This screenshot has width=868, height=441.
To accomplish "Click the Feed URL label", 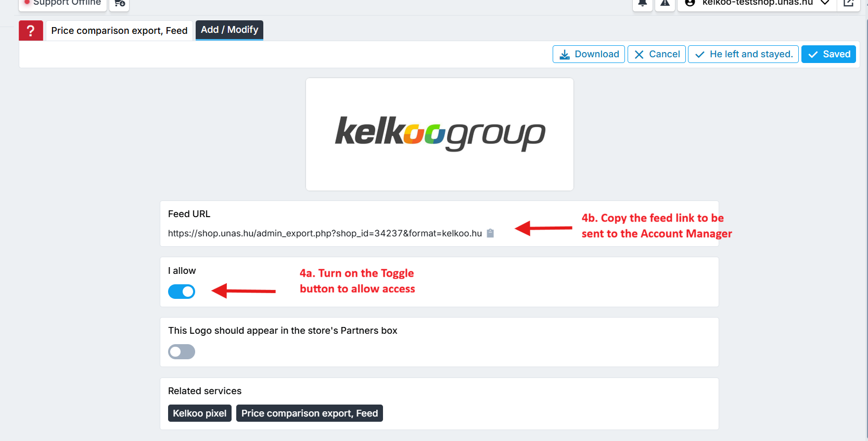I will coord(189,214).
